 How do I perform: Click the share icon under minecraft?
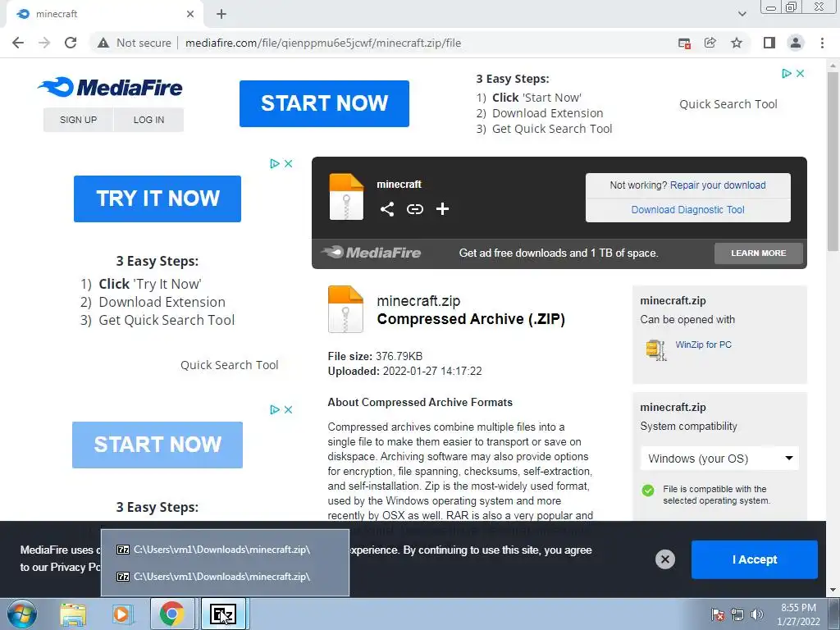pos(387,209)
